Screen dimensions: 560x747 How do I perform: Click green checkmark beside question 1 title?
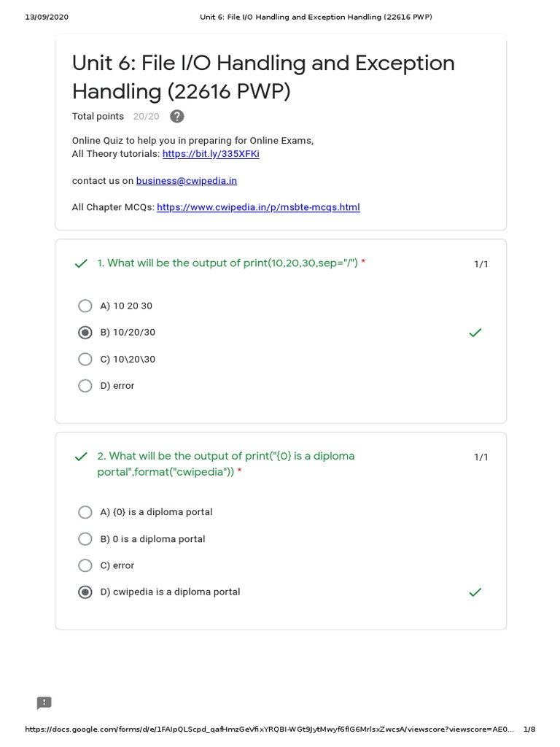pyautogui.click(x=81, y=264)
